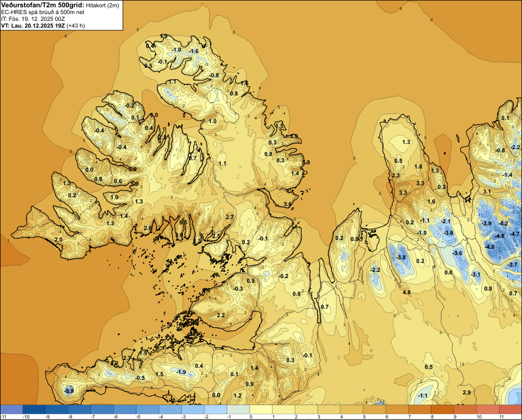Click the -3.8 temperature value on map
Image resolution: width=522 pixels, height=420 pixels.
pyautogui.click(x=401, y=257)
